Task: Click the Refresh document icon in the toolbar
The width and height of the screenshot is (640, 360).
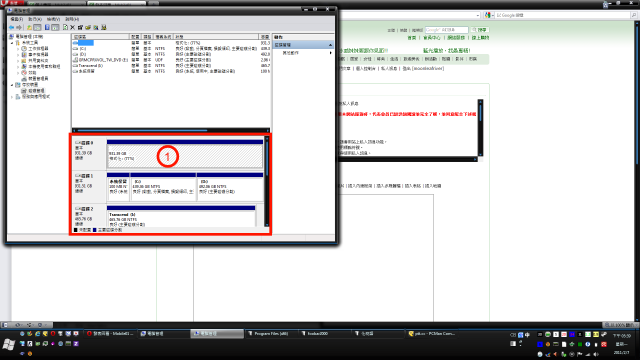Action: click(x=65, y=27)
